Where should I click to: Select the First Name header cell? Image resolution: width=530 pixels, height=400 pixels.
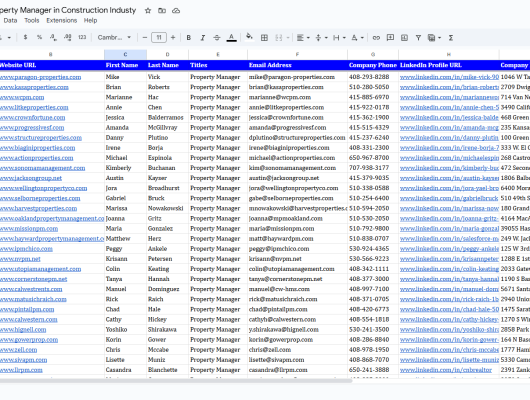[x=125, y=65]
